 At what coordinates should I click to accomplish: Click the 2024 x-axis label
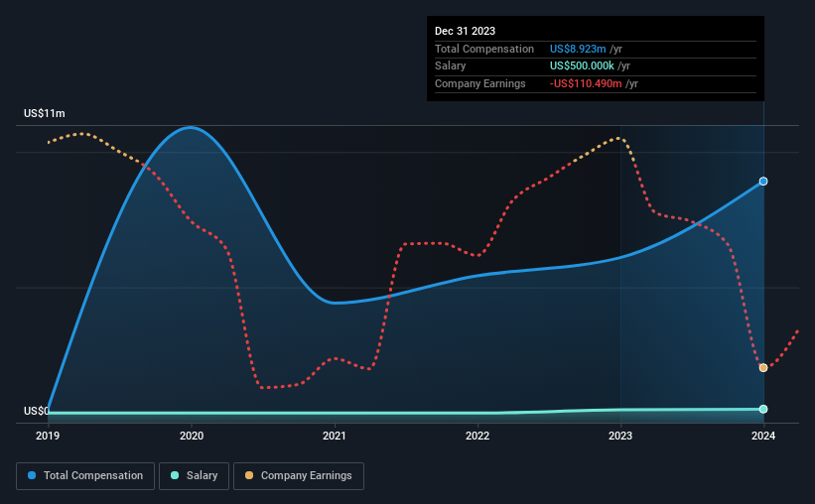point(763,436)
